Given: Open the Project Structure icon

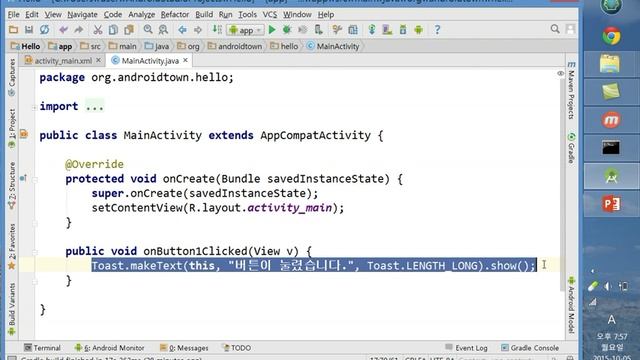Looking at the screenshot, I should coord(353,30).
